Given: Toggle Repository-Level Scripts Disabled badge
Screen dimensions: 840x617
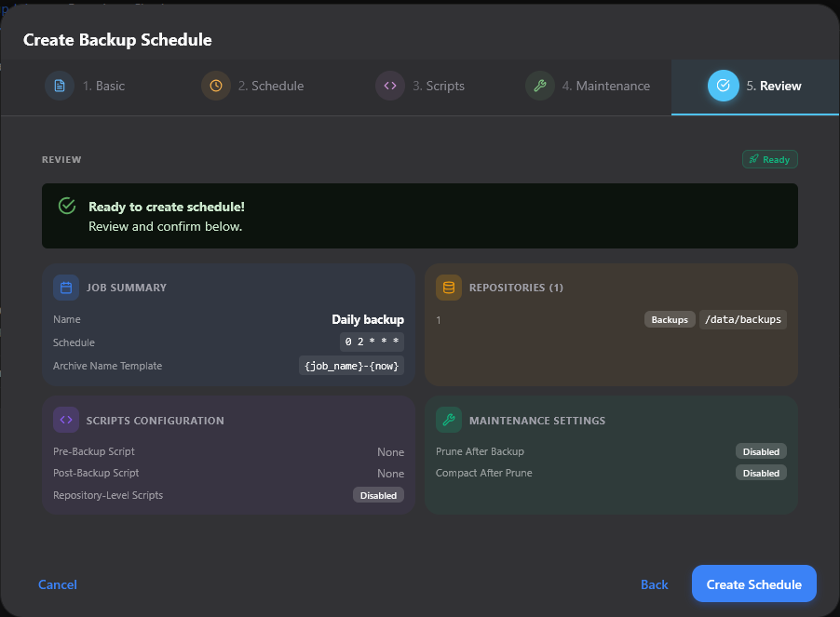Looking at the screenshot, I should click(x=378, y=495).
